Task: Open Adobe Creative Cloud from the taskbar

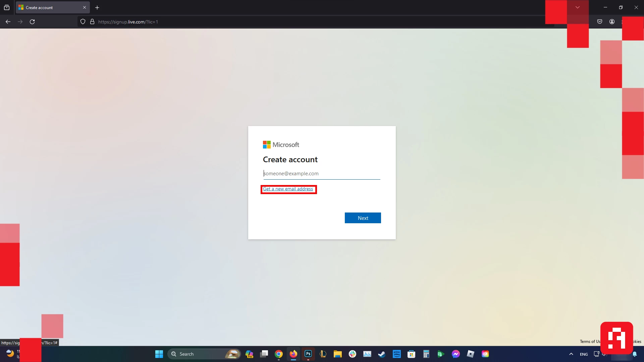Action: [x=485, y=354]
